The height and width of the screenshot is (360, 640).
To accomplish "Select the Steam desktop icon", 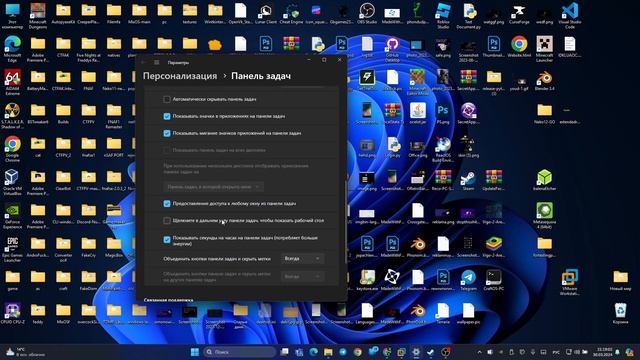I will click(x=468, y=180).
